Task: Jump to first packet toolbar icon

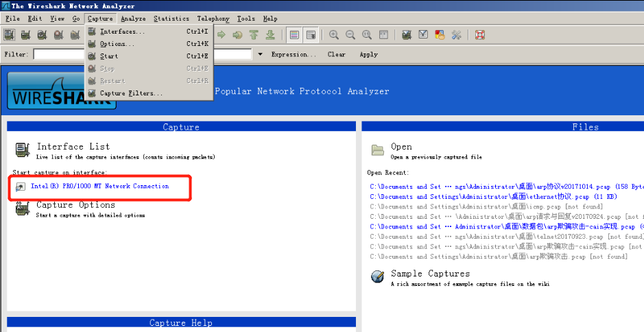Action: (x=254, y=35)
